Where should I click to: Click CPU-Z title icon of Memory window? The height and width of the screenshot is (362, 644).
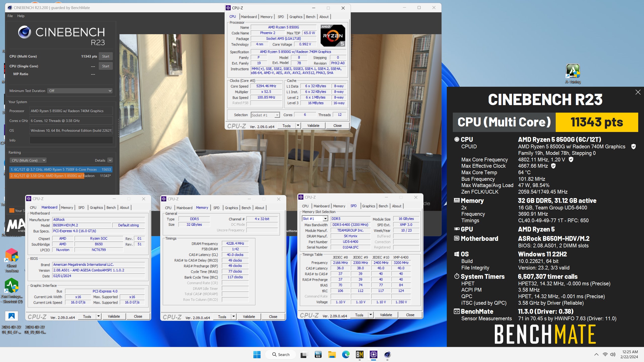[x=164, y=199]
